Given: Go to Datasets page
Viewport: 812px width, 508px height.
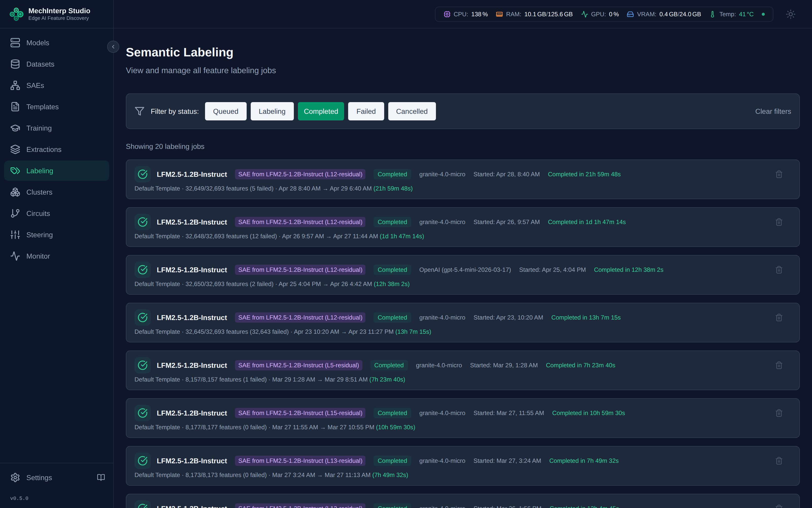Looking at the screenshot, I should pyautogui.click(x=56, y=64).
